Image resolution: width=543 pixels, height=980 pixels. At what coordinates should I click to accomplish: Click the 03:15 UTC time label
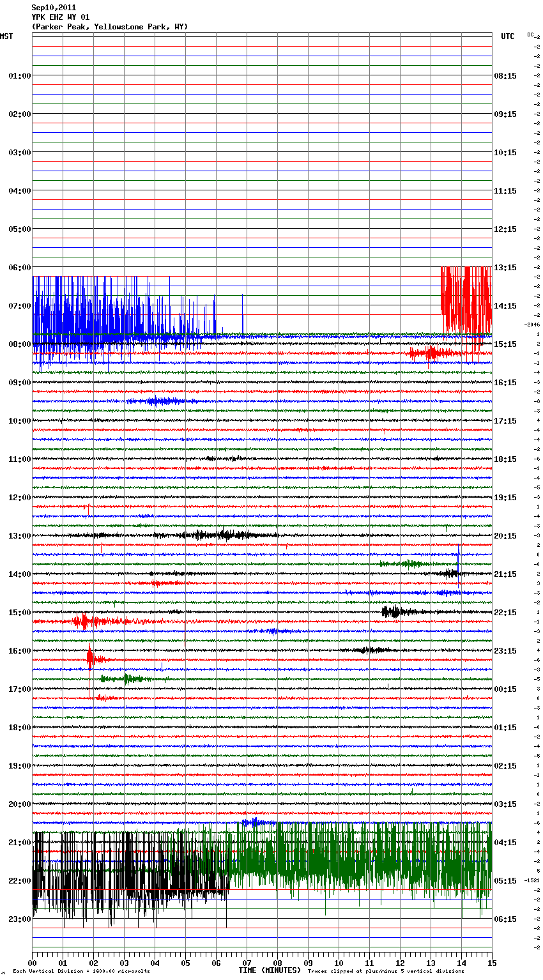tap(505, 804)
